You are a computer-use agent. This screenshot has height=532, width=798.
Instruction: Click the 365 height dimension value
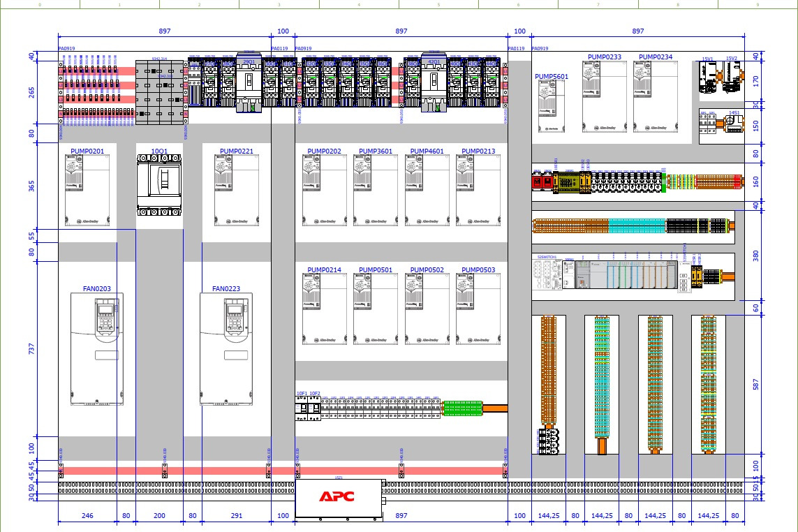point(31,185)
